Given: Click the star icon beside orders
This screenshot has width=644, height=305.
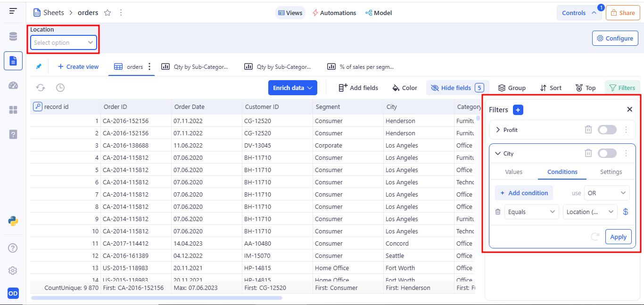Looking at the screenshot, I should point(107,13).
